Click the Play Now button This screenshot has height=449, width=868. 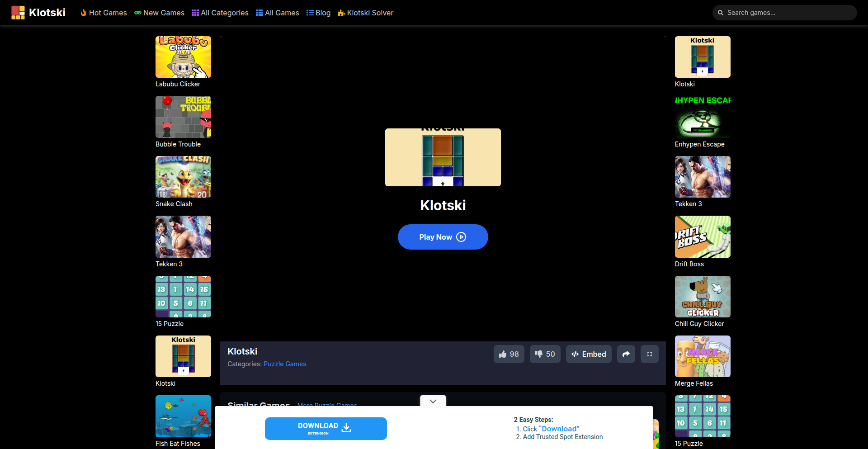(443, 236)
